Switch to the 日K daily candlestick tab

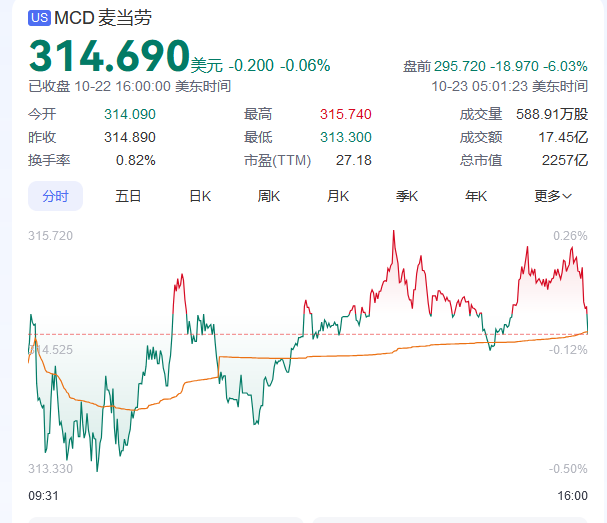(x=200, y=196)
